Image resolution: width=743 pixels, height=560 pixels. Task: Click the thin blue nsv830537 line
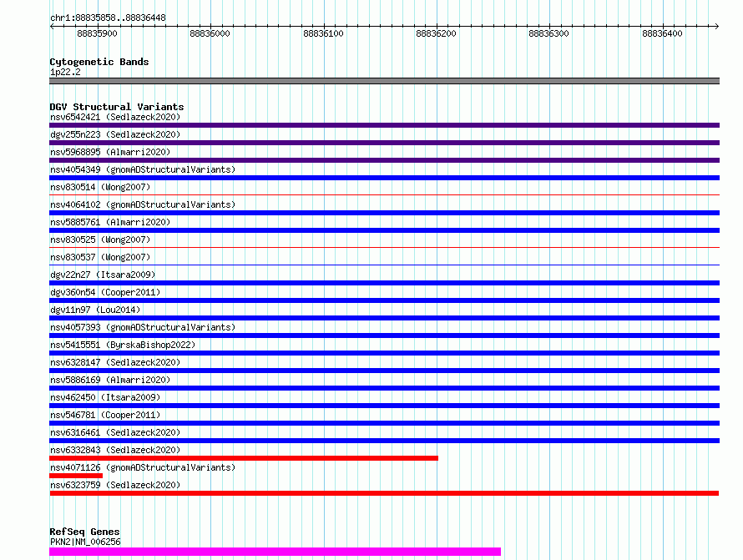coord(384,265)
